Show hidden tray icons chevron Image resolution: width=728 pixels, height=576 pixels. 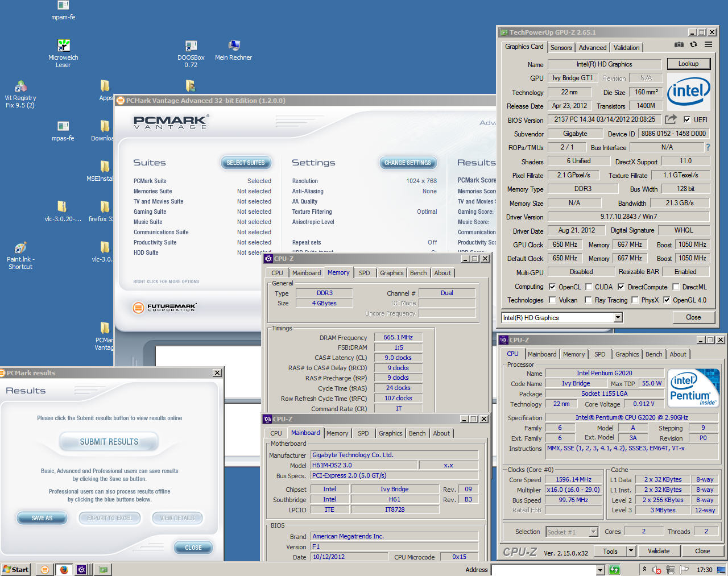[x=644, y=569]
